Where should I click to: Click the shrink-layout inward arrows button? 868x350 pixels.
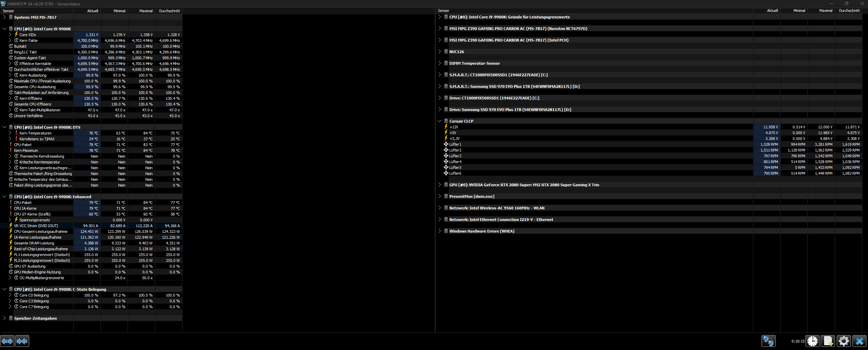click(22, 341)
